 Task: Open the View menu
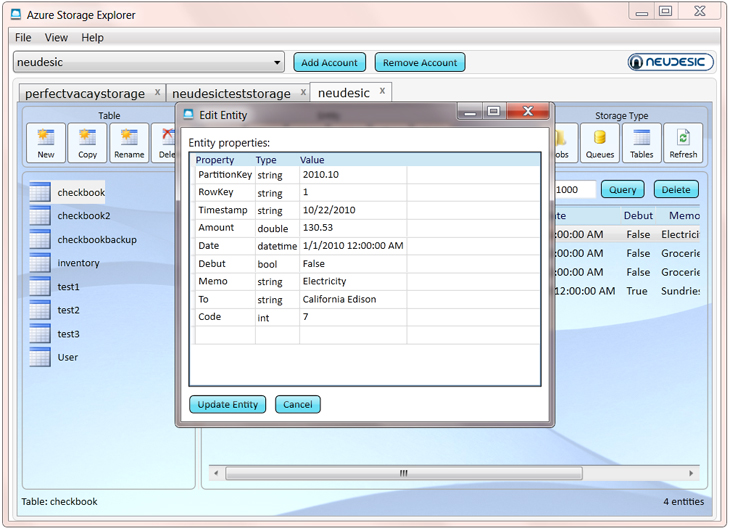click(56, 38)
